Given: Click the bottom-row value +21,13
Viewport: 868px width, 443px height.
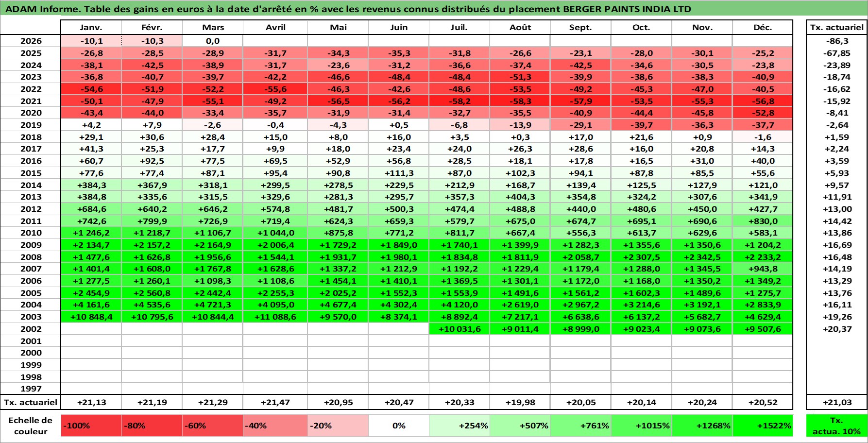Looking at the screenshot, I should click(x=91, y=402).
